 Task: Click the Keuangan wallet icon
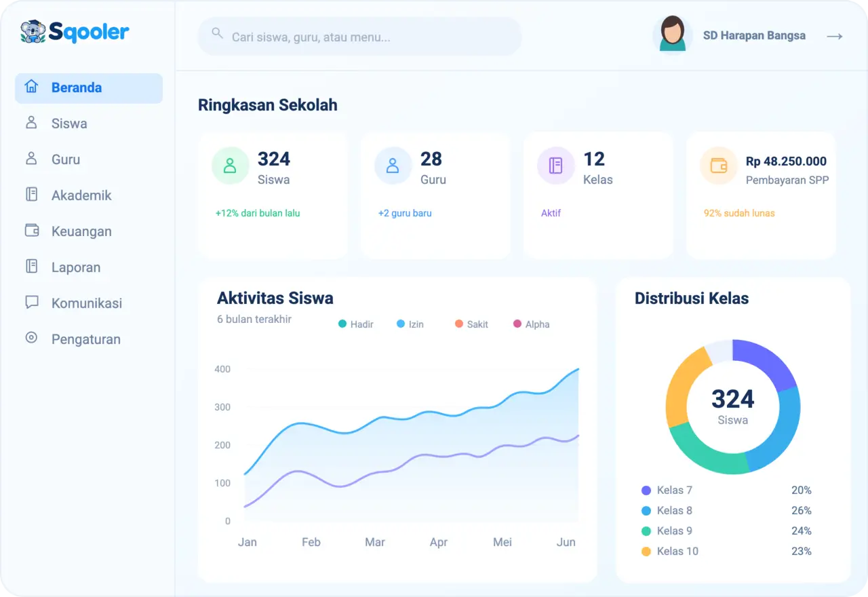[31, 231]
